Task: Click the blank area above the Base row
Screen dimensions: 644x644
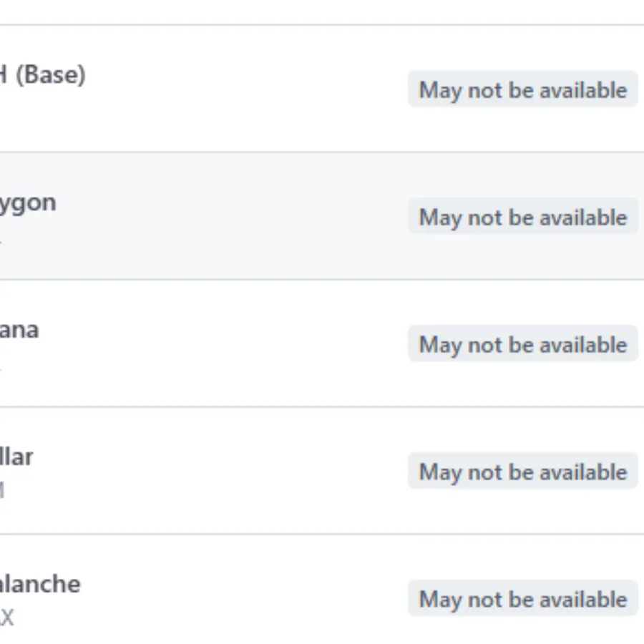Action: pyautogui.click(x=322, y=11)
